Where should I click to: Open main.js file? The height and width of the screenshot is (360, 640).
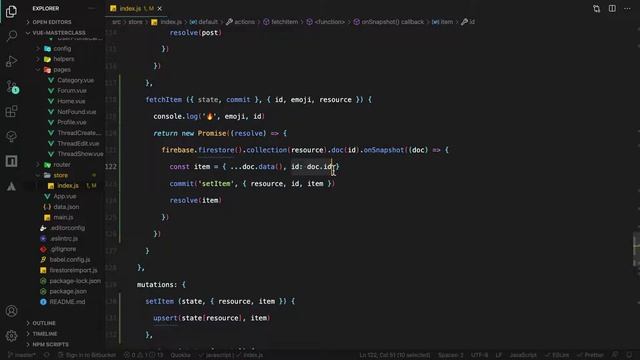(63, 218)
